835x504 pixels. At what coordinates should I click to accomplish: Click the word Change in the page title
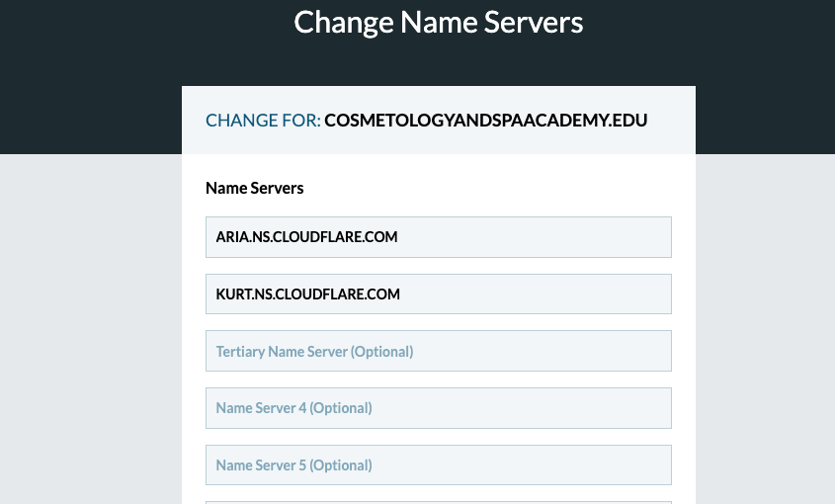[344, 24]
